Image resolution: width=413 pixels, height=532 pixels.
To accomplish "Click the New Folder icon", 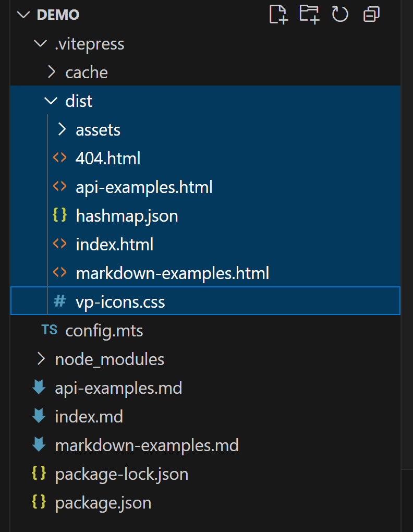I will coord(309,14).
